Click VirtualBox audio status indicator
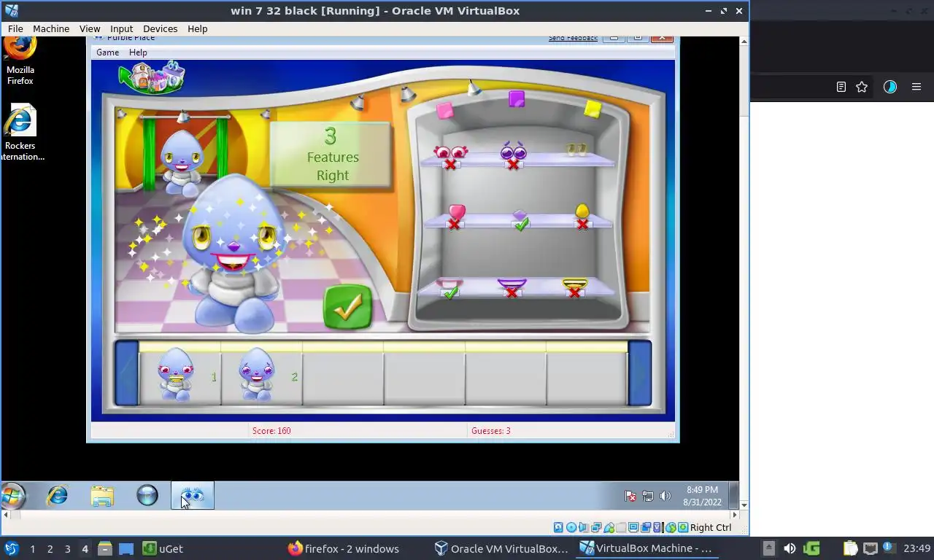The width and height of the screenshot is (934, 560). coord(584,527)
